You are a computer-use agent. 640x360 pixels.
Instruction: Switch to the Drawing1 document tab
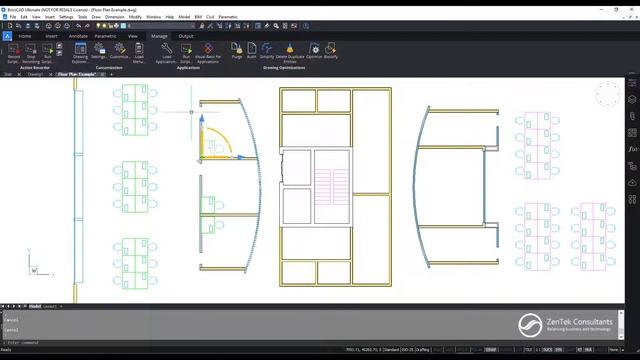(x=35, y=74)
